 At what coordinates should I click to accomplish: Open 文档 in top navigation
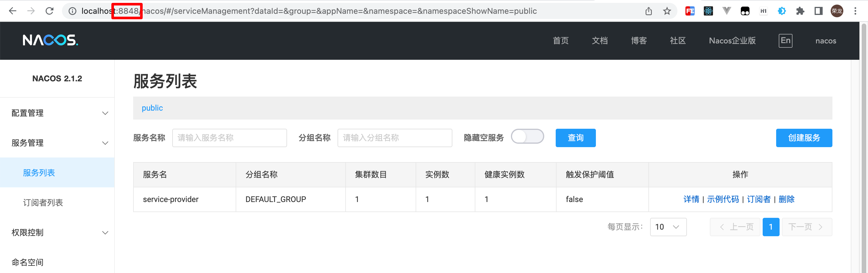[x=600, y=41]
